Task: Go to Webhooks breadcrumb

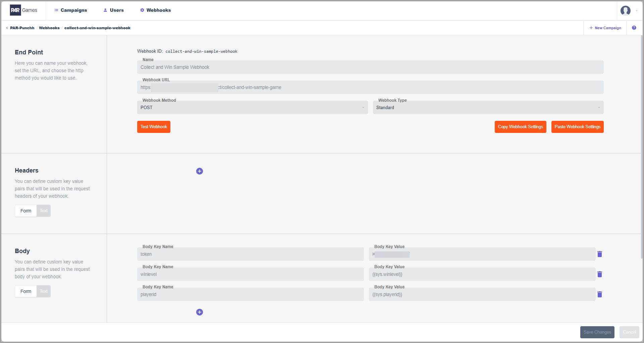Action: [x=49, y=28]
